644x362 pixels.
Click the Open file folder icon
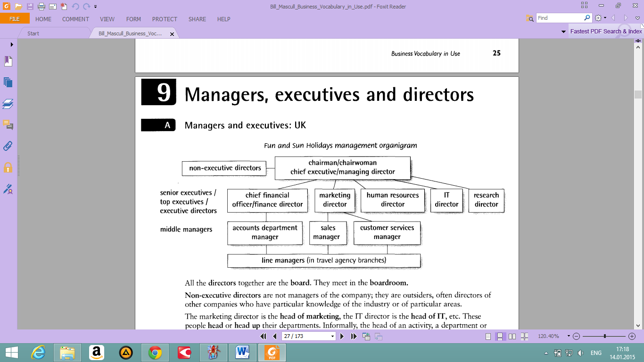18,7
